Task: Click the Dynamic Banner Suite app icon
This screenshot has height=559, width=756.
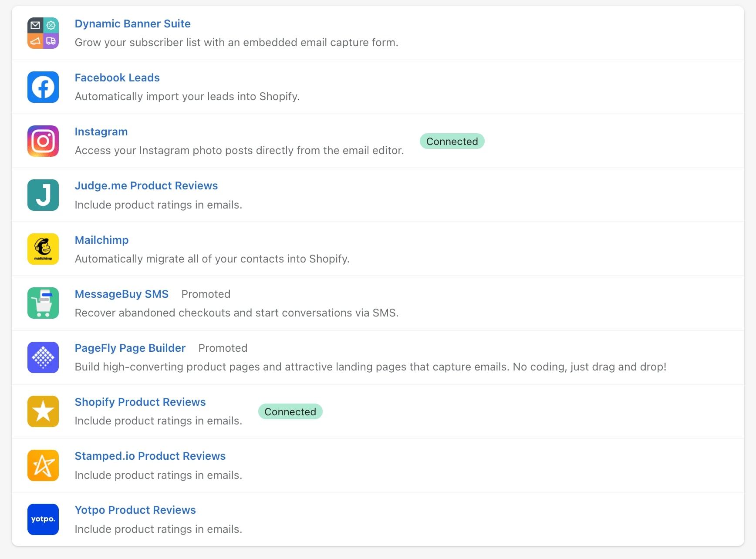Action: (43, 33)
